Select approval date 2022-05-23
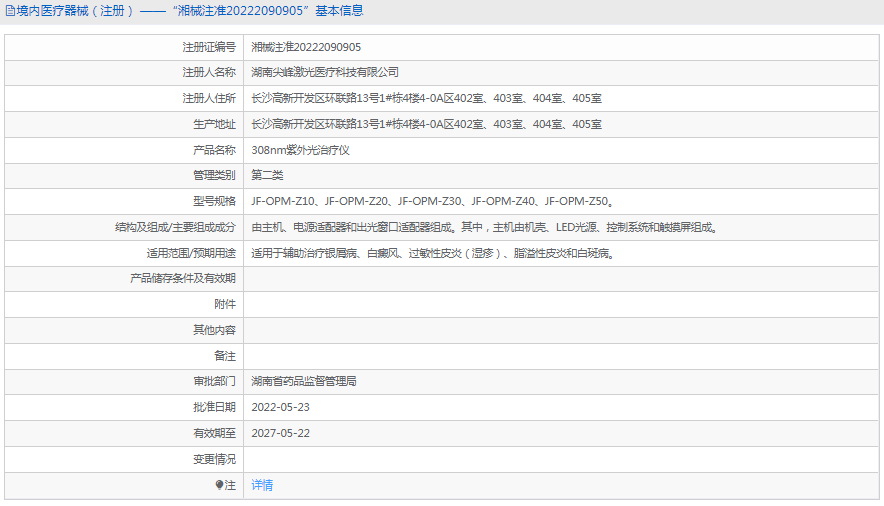Image resolution: width=884 pixels, height=506 pixels. [280, 407]
